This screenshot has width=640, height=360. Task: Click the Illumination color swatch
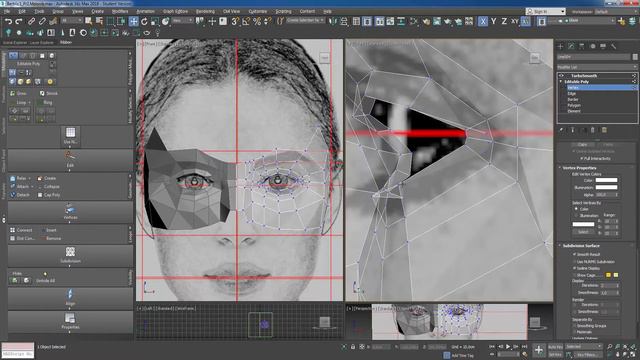pyautogui.click(x=606, y=187)
